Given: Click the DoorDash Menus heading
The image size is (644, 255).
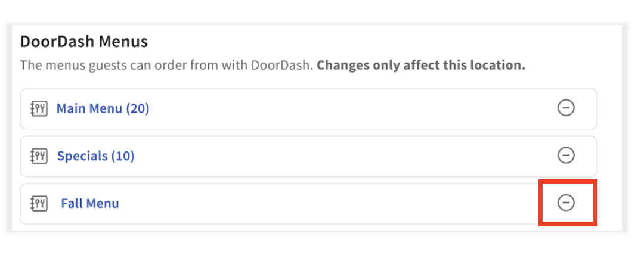Looking at the screenshot, I should pos(83,42).
